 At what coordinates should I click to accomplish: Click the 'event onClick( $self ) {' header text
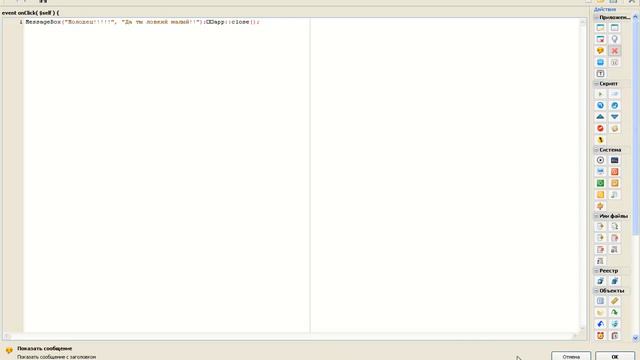point(31,13)
